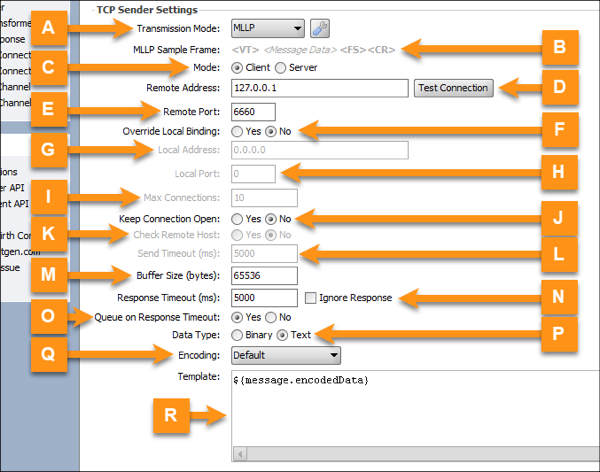Focus the Response Timeout (ms) field
The height and width of the screenshot is (472, 600).
click(x=263, y=298)
